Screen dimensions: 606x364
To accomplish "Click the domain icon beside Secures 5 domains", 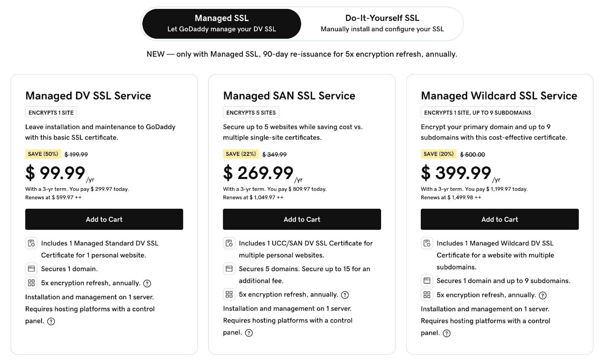I will 229,269.
